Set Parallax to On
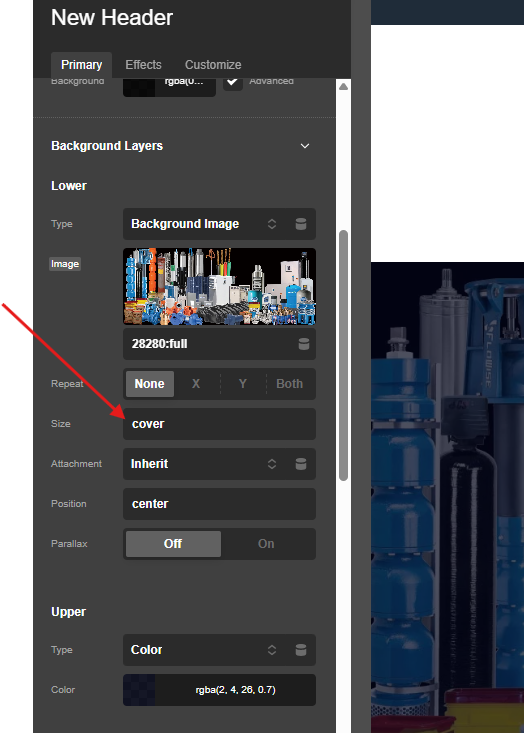The image size is (524, 733). tap(266, 544)
